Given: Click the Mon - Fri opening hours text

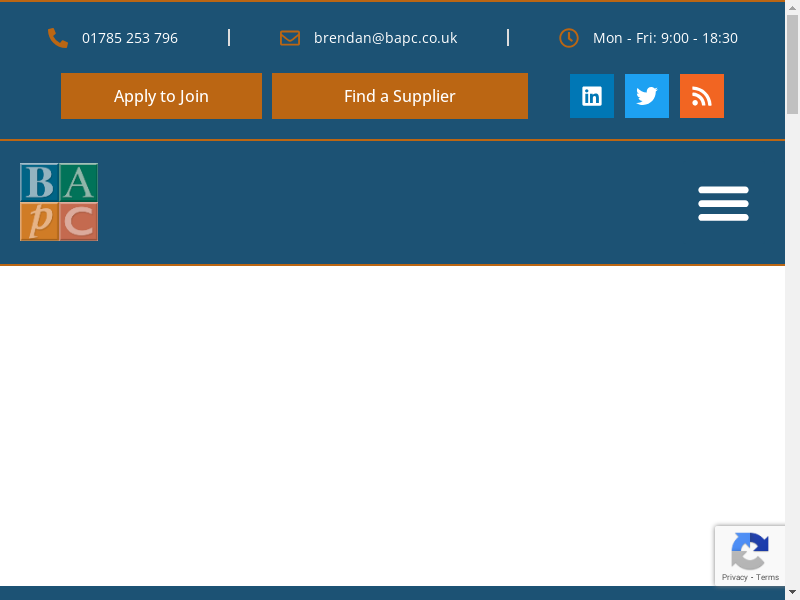Looking at the screenshot, I should pyautogui.click(x=665, y=38).
